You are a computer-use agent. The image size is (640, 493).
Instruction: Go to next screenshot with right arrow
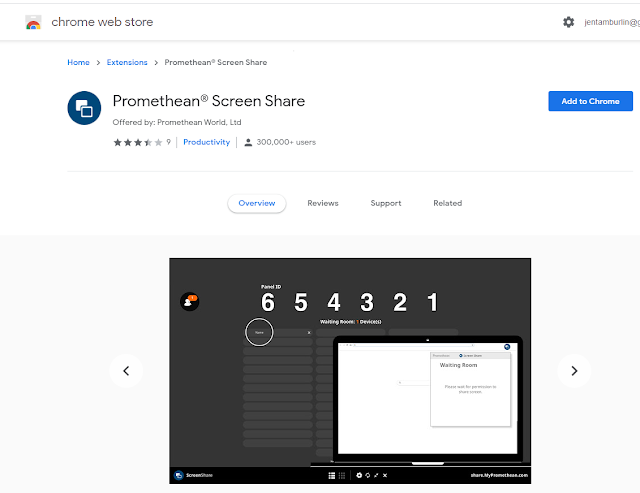click(x=574, y=371)
